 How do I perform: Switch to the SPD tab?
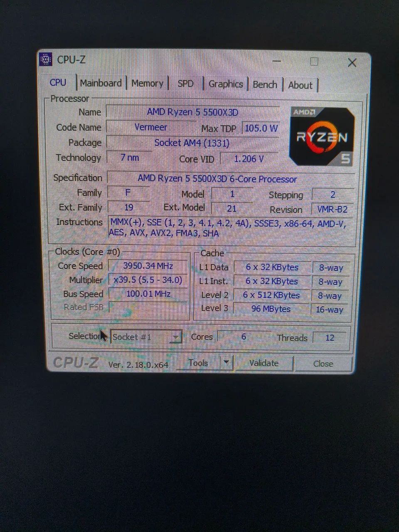[185, 84]
